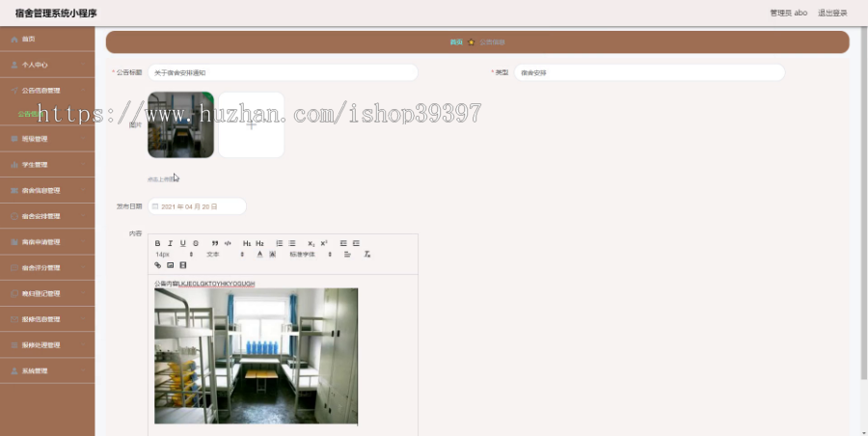Click the 管理员 abo account label
The height and width of the screenshot is (436, 868).
(788, 13)
